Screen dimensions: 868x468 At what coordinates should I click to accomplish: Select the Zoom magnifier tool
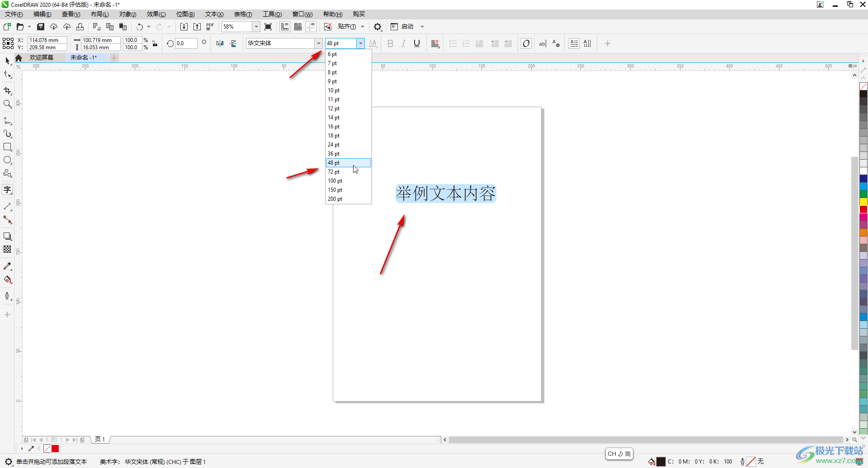7,104
